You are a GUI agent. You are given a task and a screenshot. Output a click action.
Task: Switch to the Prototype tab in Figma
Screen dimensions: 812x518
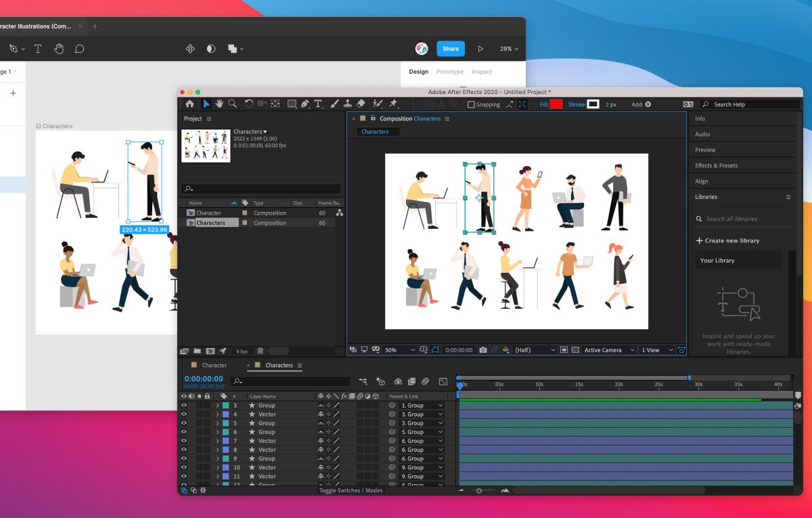pyautogui.click(x=450, y=72)
